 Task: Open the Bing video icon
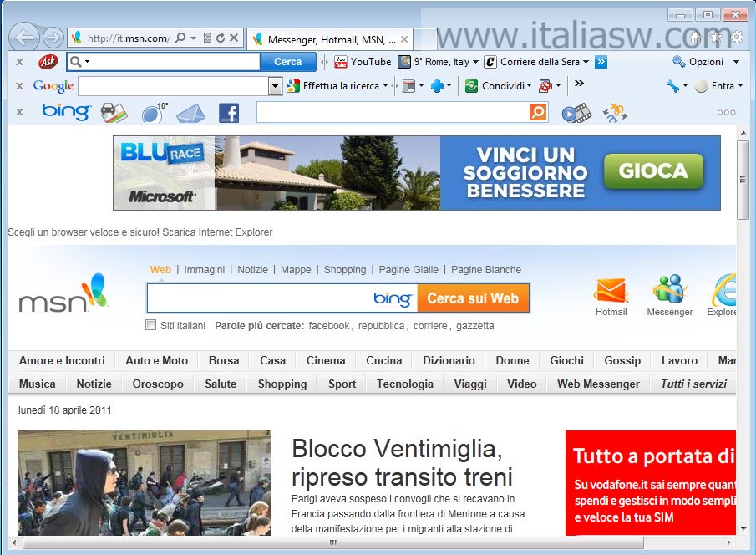tap(576, 113)
